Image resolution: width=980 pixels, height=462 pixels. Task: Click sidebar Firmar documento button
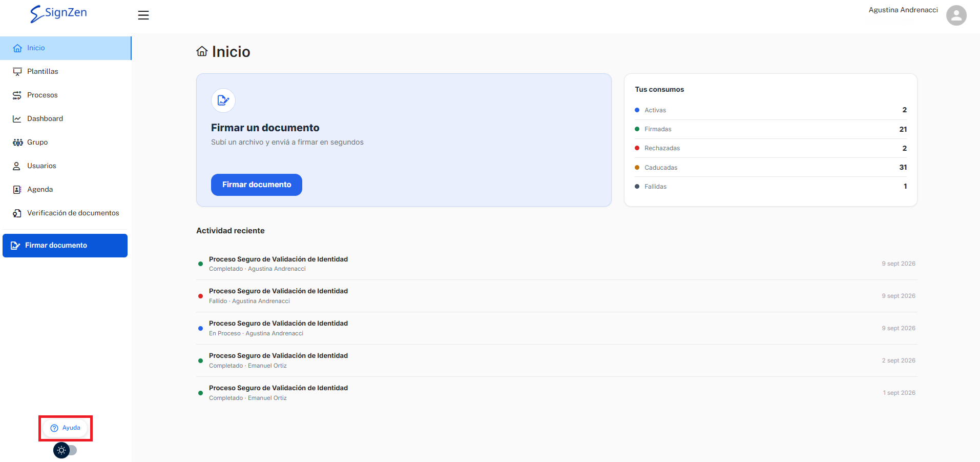coord(65,246)
